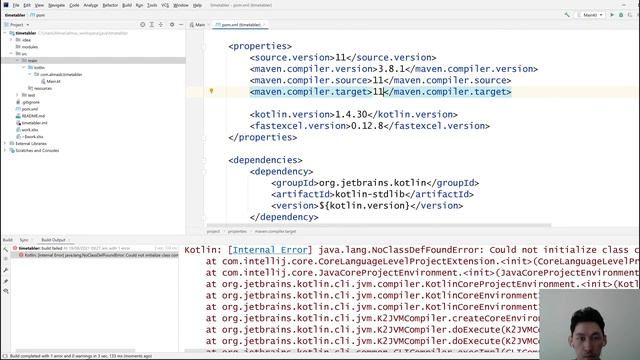Viewport: 640px width, 360px height.
Task: Click the pin tab icon in Build panel
Action: 6,281
